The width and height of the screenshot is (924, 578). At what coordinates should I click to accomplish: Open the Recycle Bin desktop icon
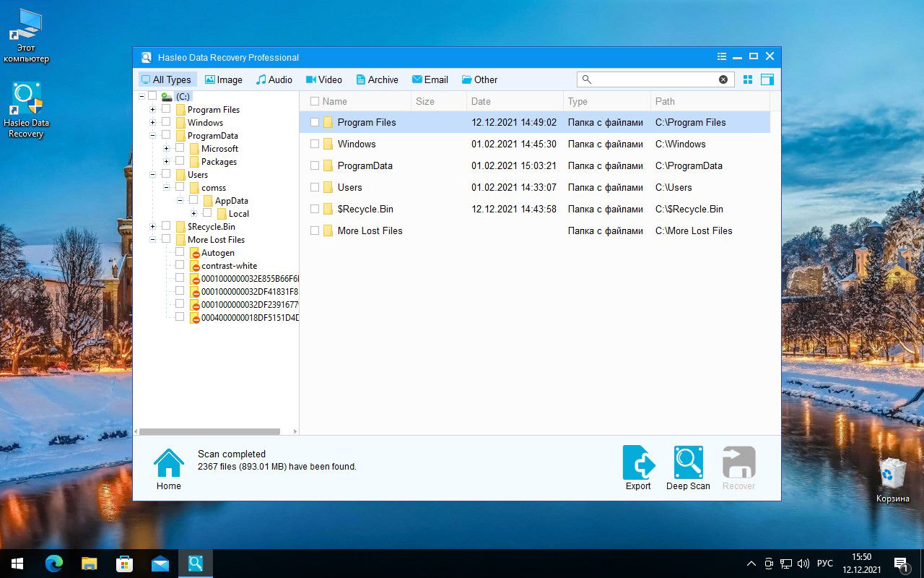pyautogui.click(x=893, y=480)
